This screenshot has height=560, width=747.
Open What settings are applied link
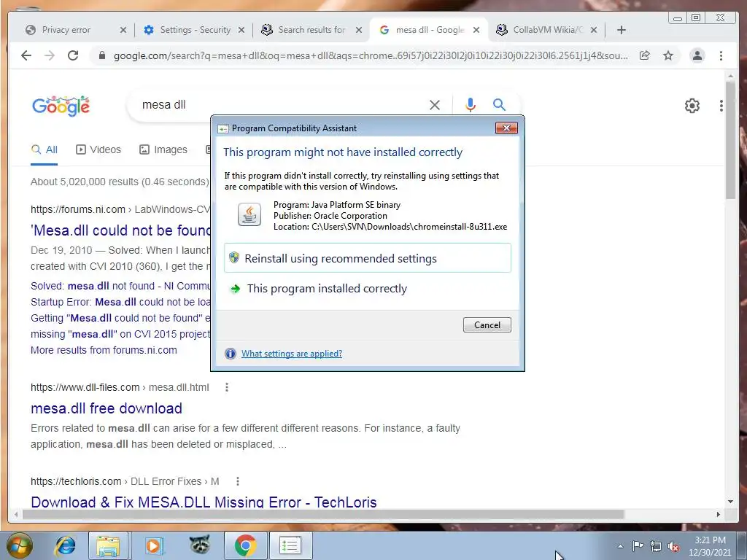tap(292, 354)
